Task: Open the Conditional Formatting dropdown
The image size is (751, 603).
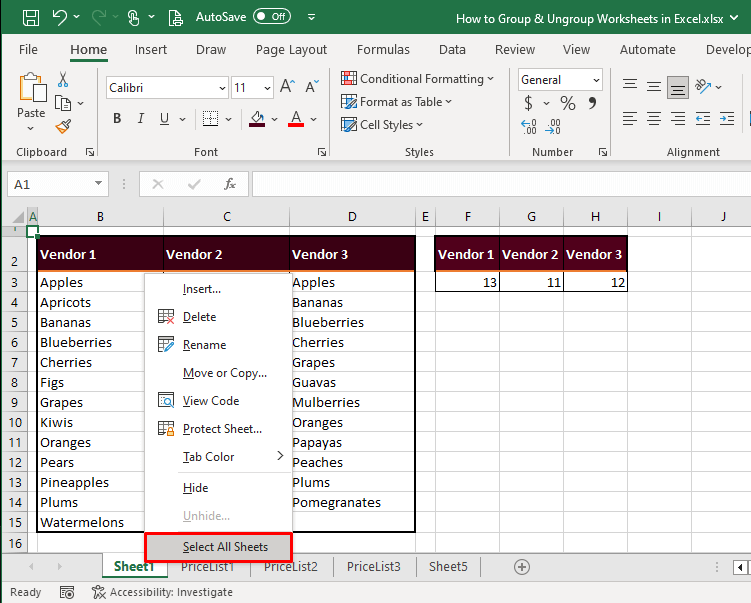Action: point(418,79)
